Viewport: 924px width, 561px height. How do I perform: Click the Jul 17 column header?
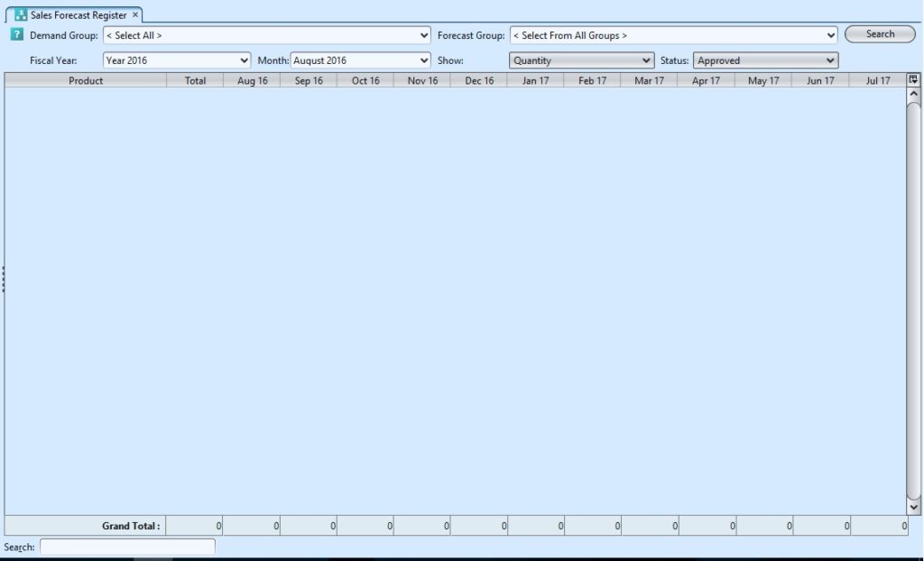pos(877,80)
